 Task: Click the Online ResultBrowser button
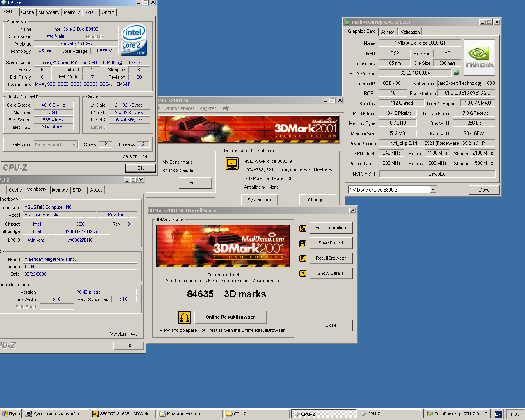(230, 317)
